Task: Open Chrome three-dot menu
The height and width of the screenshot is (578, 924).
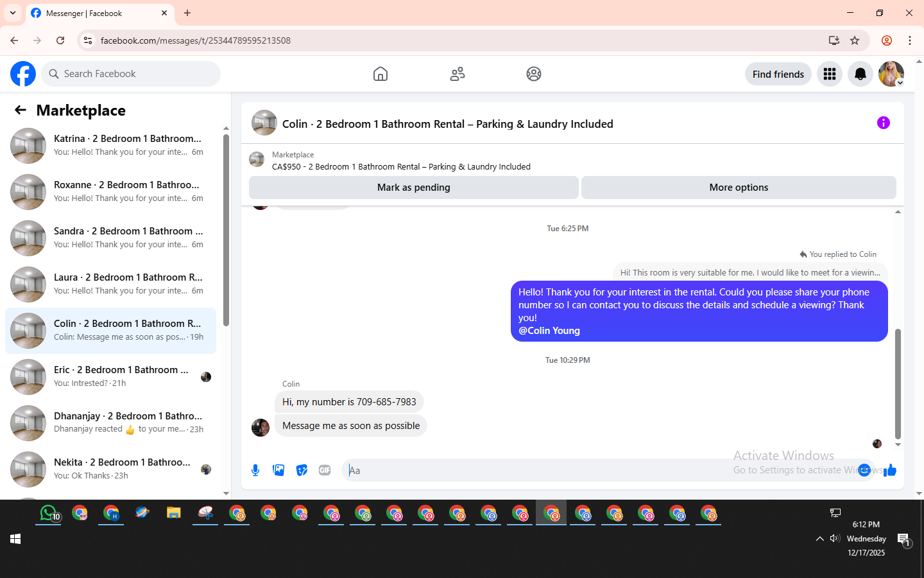Action: point(910,40)
